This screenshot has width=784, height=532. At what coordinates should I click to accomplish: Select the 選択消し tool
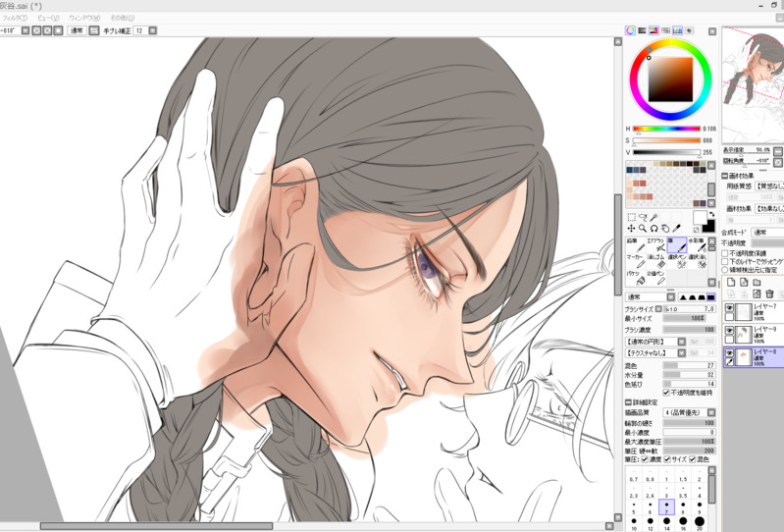coord(697,261)
